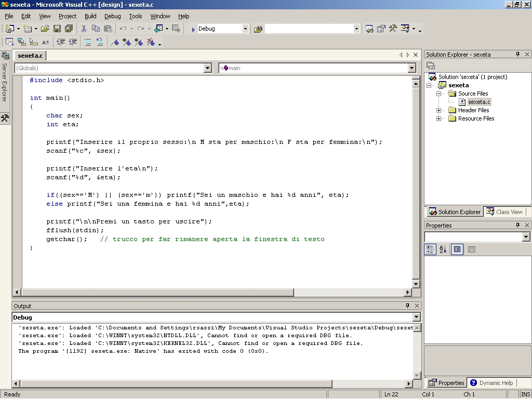The image size is (532, 399).
Task: Toggle Categorized view in Properties panel
Action: [x=430, y=249]
